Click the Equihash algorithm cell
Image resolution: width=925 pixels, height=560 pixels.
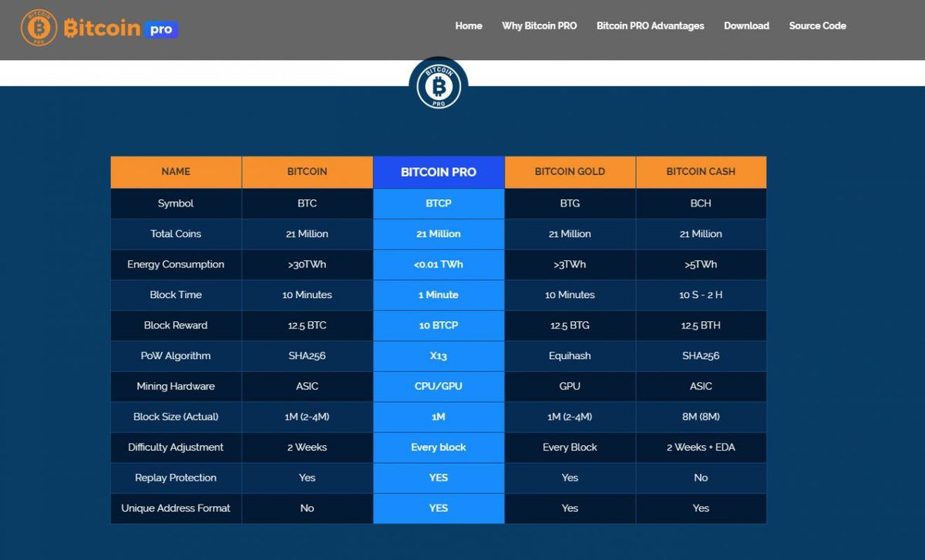pyautogui.click(x=570, y=356)
